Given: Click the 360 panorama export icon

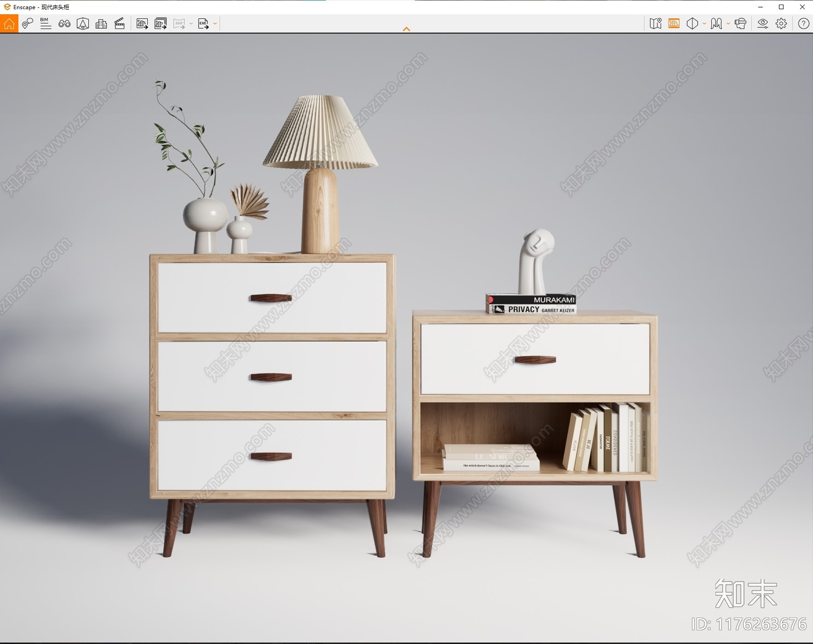Looking at the screenshot, I should coord(179,23).
